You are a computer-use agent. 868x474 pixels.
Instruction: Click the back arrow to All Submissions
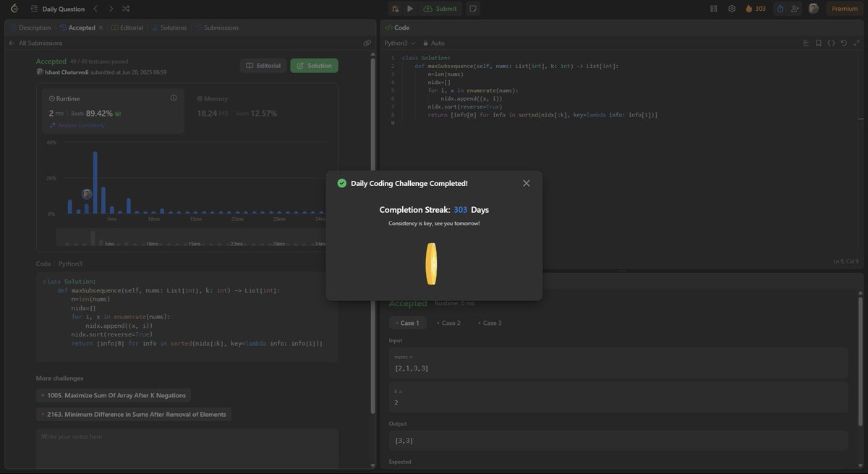[x=12, y=43]
